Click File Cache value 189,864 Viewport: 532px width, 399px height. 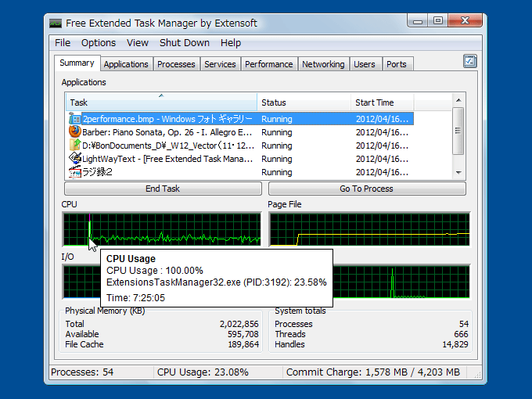tap(243, 344)
